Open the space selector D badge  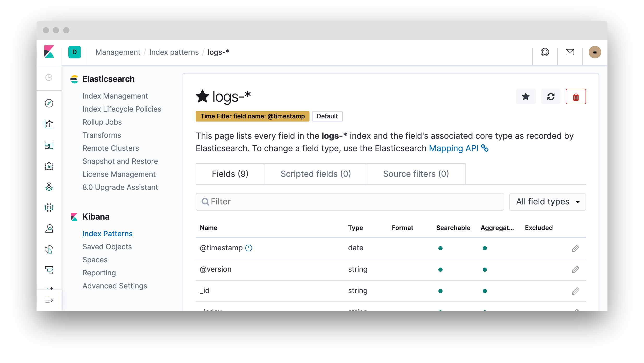(75, 52)
